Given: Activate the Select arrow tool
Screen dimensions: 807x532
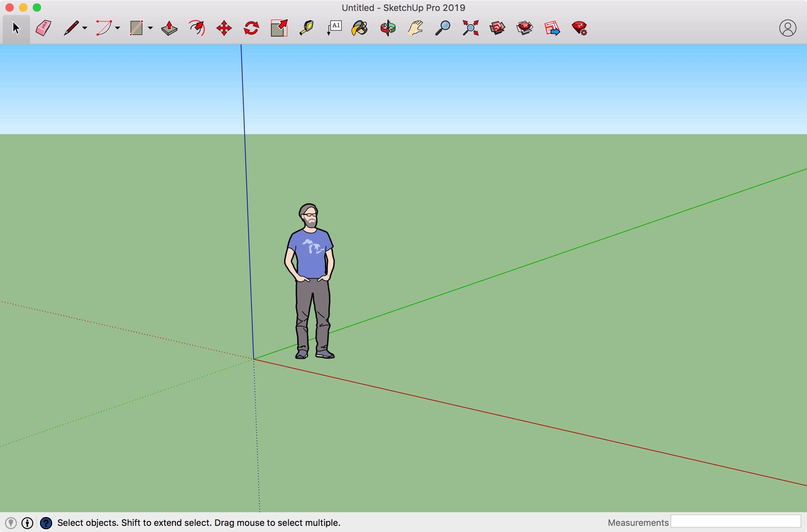Looking at the screenshot, I should pos(16,28).
